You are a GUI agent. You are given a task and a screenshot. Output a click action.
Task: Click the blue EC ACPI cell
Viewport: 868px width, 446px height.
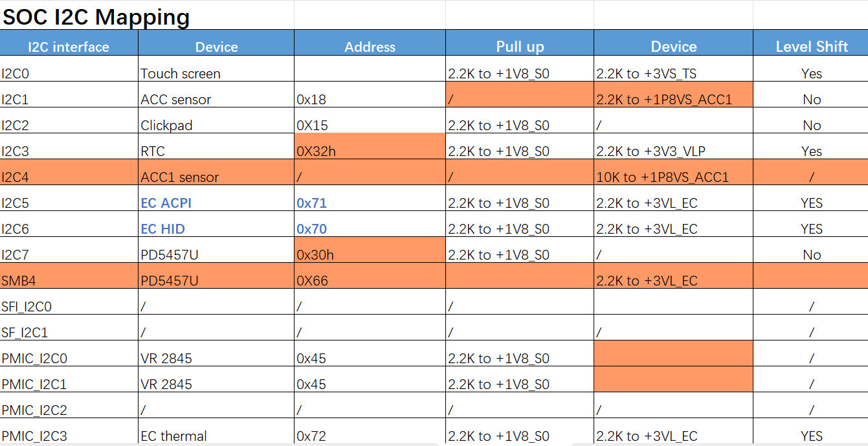coord(216,198)
